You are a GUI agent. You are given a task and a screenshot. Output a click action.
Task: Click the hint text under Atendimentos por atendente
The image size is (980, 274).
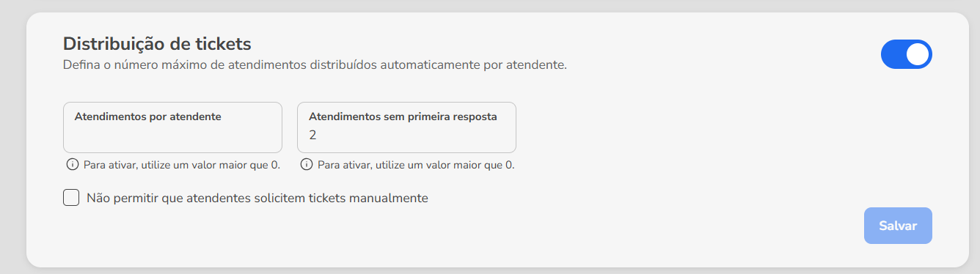tap(182, 165)
